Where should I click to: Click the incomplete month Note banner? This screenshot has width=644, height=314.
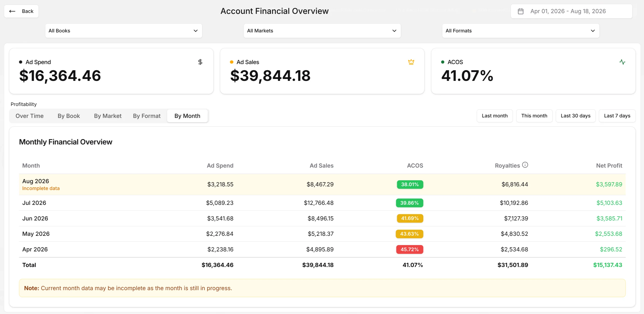[322, 288]
